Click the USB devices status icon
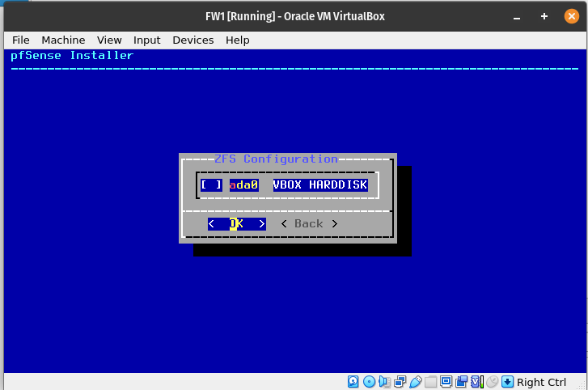 coord(416,382)
